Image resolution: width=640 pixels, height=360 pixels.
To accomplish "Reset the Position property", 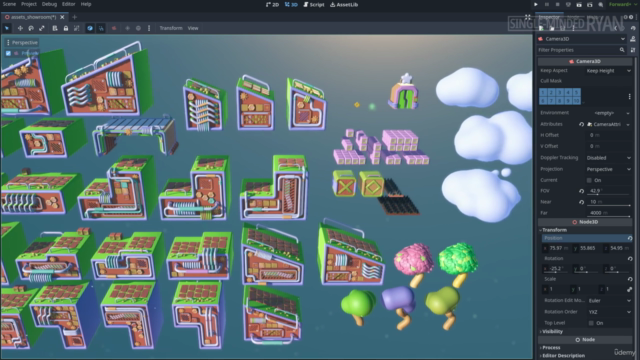I will click(630, 238).
